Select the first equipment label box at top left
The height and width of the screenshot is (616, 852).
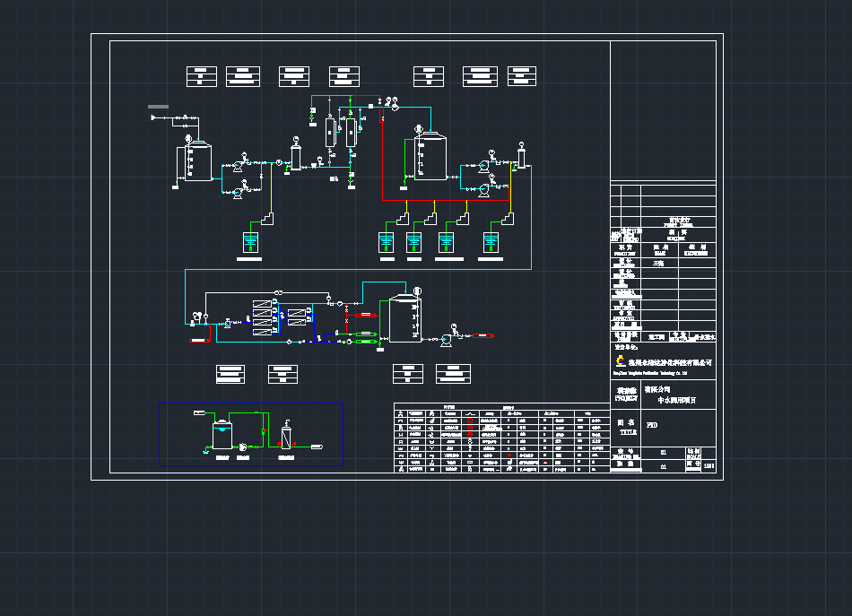pos(202,76)
